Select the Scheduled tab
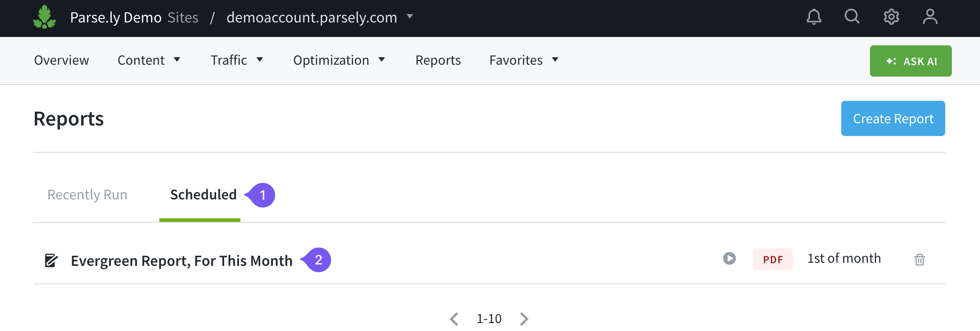This screenshot has height=331, width=980. [203, 195]
